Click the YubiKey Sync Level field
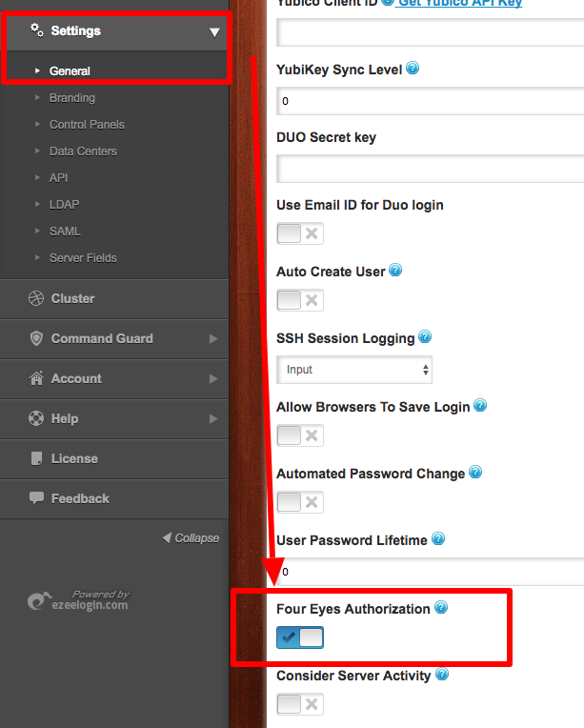Screen dimensions: 584x728 [431, 101]
